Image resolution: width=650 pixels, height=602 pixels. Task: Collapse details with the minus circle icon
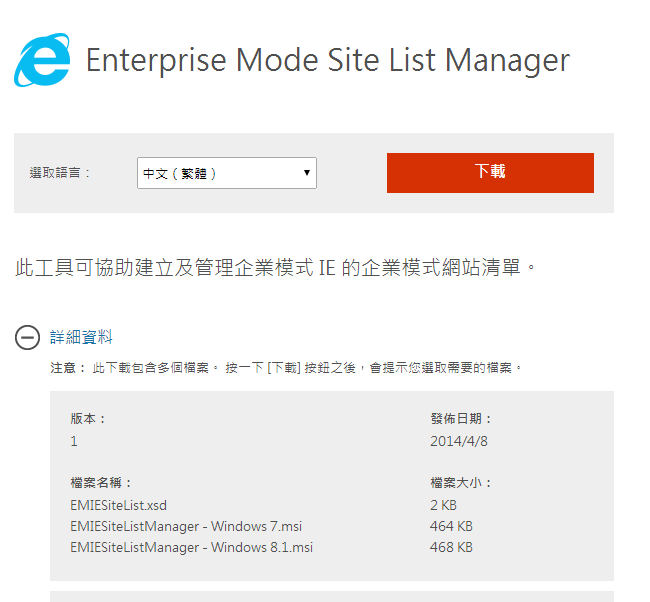click(x=27, y=337)
